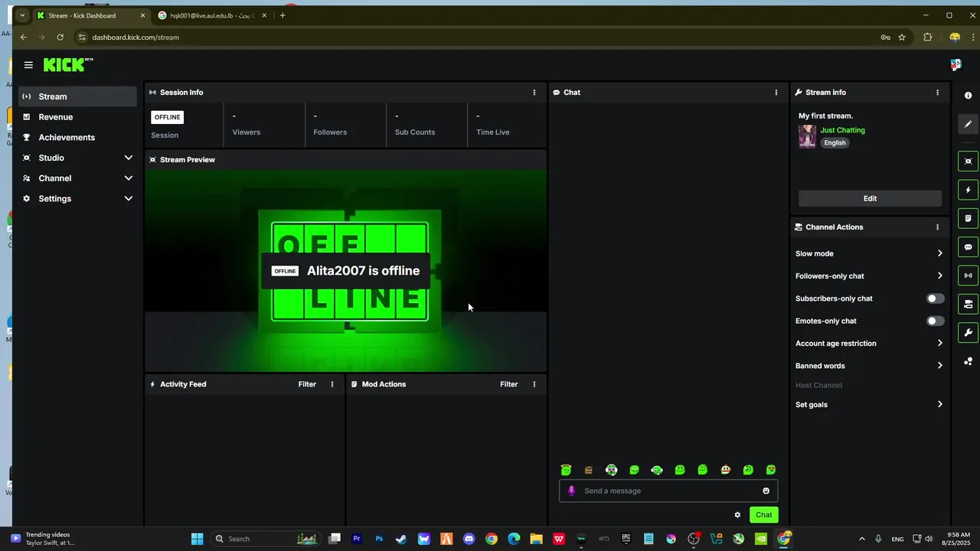This screenshot has height=551, width=980.
Task: Click the Send a message input field
Action: 668,491
